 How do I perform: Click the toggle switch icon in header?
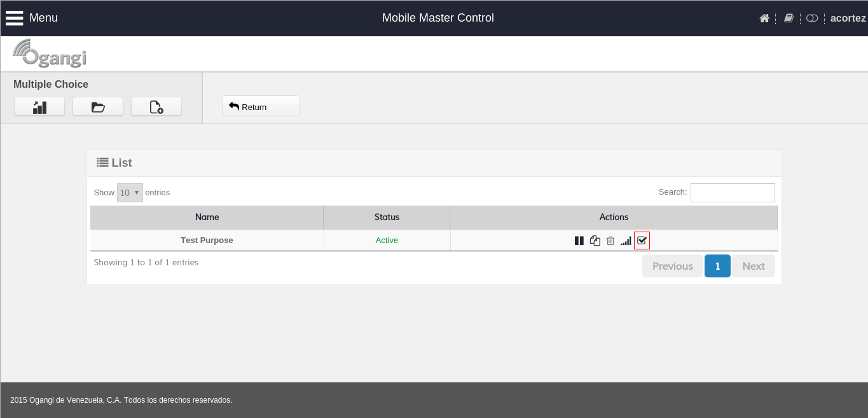812,18
